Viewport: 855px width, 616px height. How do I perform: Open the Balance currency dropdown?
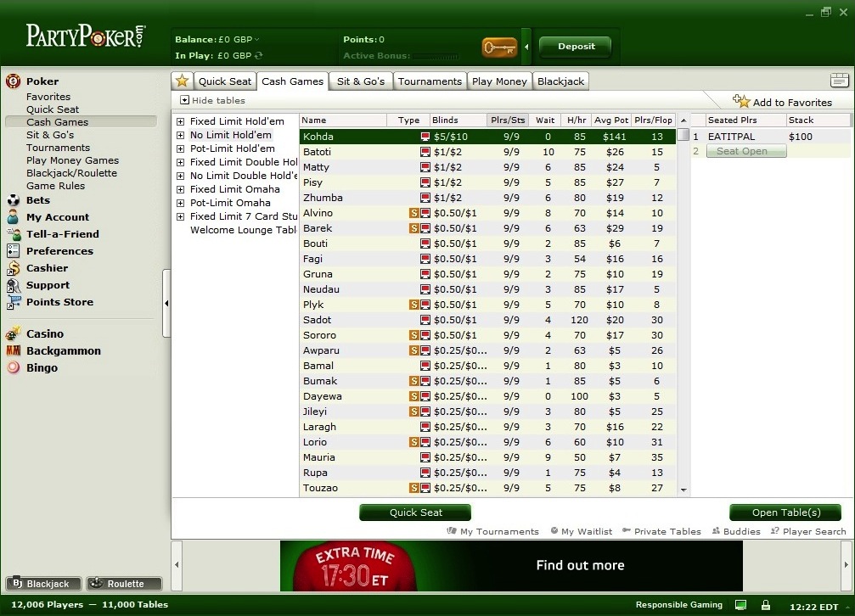click(256, 39)
